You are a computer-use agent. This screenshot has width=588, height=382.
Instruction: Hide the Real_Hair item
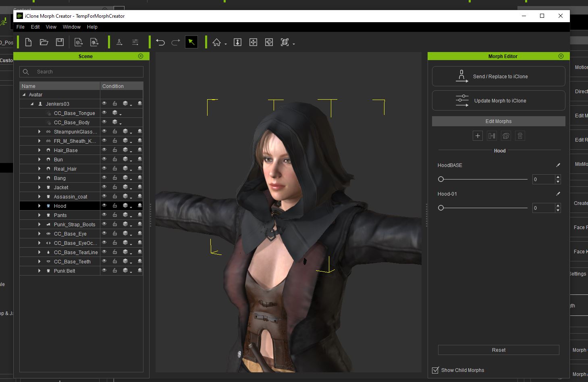pyautogui.click(x=104, y=169)
